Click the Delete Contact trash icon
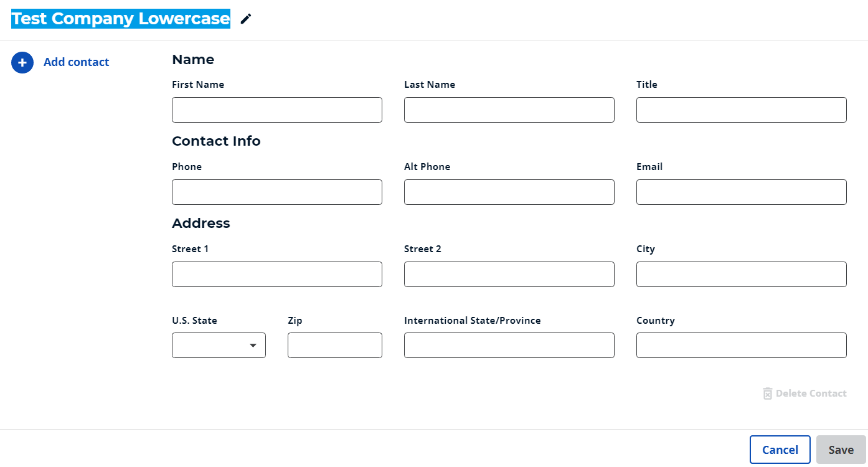Screen dimensions: 868x467 tap(768, 394)
